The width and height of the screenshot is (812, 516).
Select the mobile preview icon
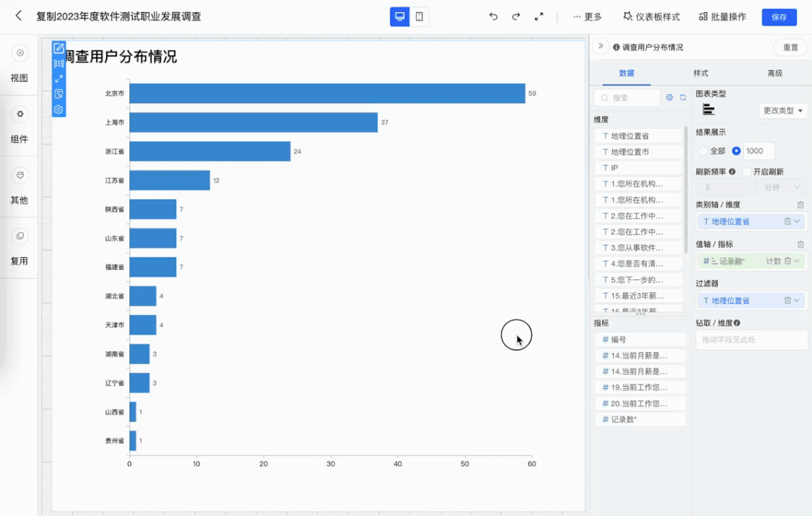[x=418, y=17]
